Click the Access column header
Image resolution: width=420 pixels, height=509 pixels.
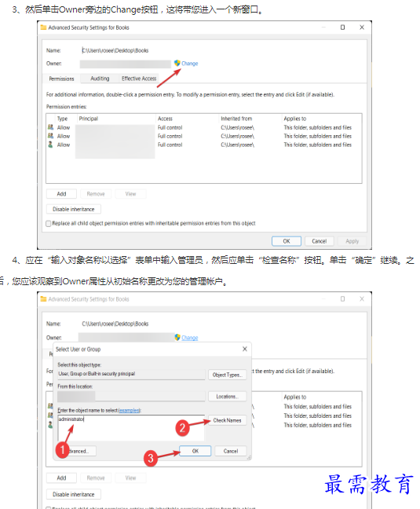[x=165, y=119]
